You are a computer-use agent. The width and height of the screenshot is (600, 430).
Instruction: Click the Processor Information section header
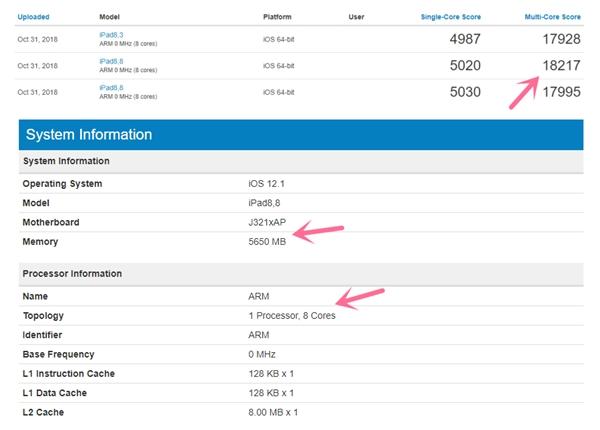72,273
